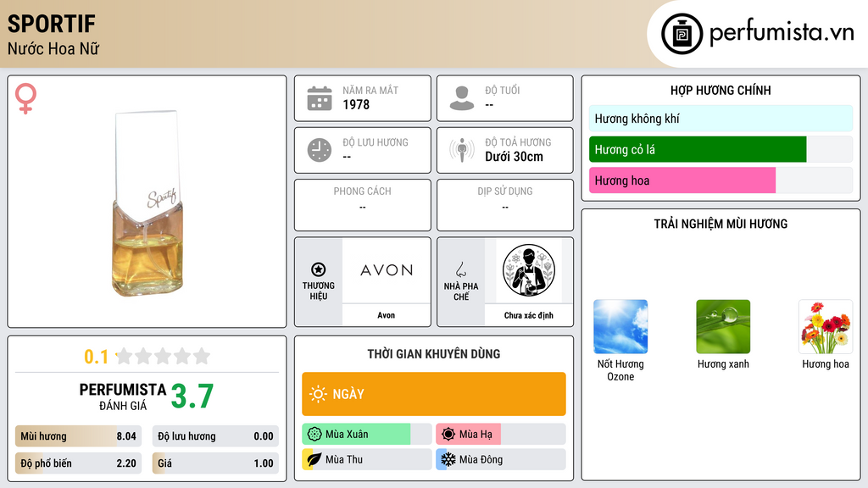The width and height of the screenshot is (868, 488).
Task: Click the summer sun icon
Action: (x=448, y=435)
